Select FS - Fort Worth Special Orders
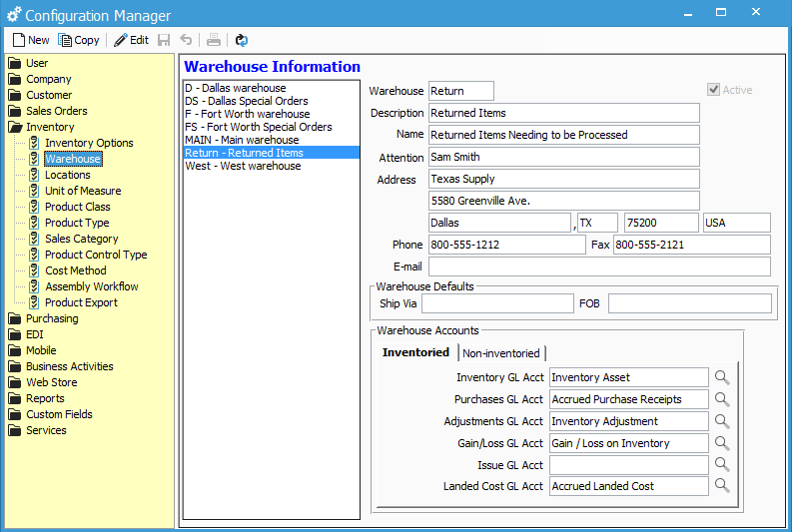The width and height of the screenshot is (792, 532). point(272,127)
